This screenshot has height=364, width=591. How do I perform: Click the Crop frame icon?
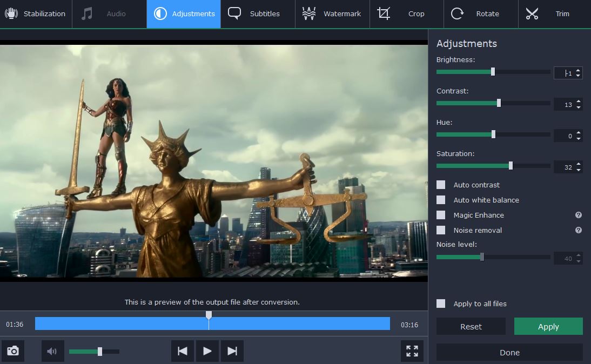[x=384, y=14]
